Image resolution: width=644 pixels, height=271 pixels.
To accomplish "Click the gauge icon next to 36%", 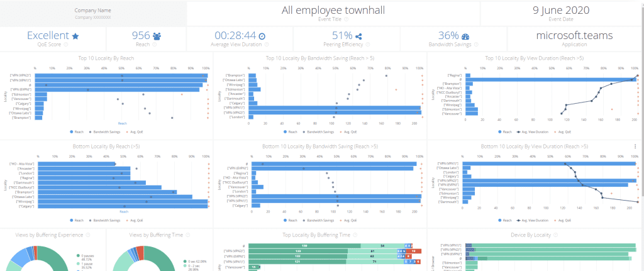I will coord(465,36).
